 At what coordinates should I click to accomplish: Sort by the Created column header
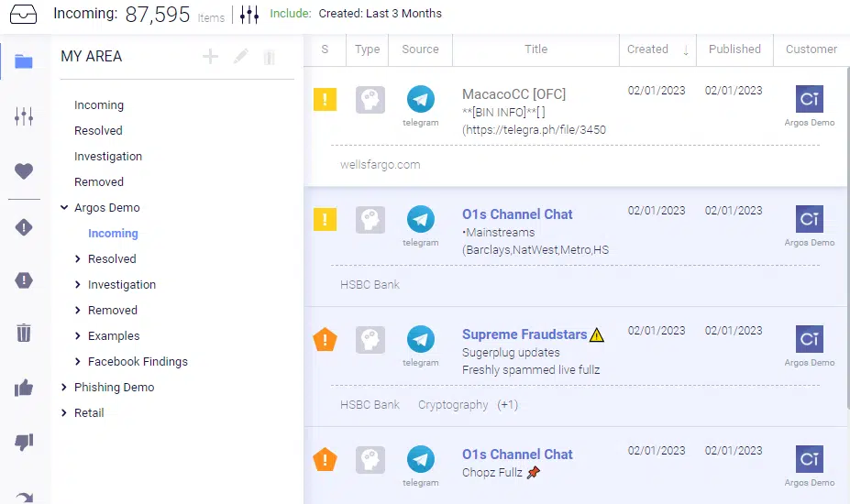(648, 49)
